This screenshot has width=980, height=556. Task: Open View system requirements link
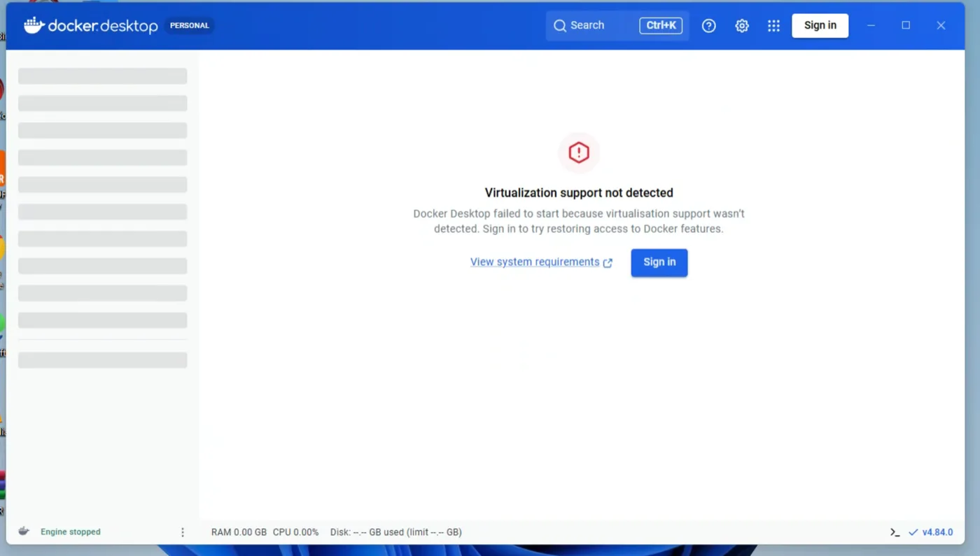tap(541, 262)
